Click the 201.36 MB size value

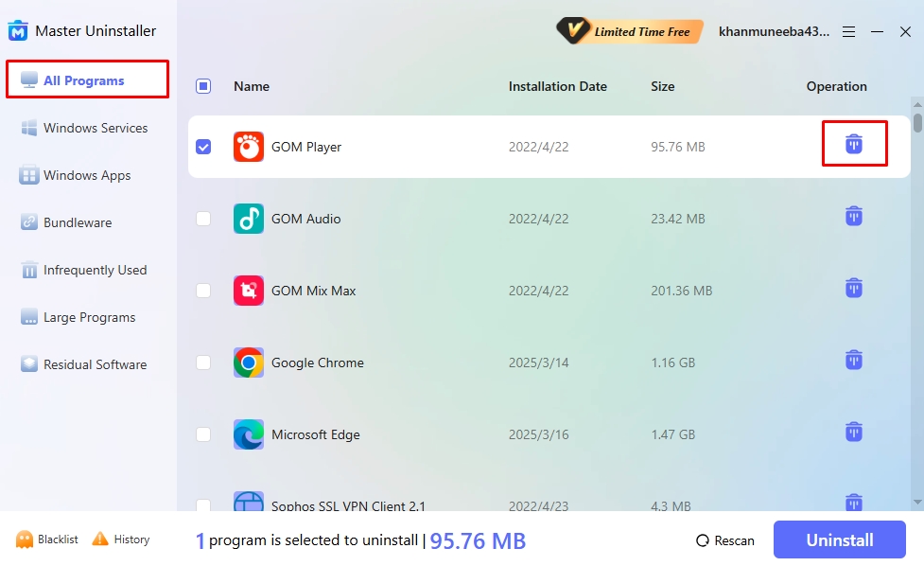(x=681, y=291)
